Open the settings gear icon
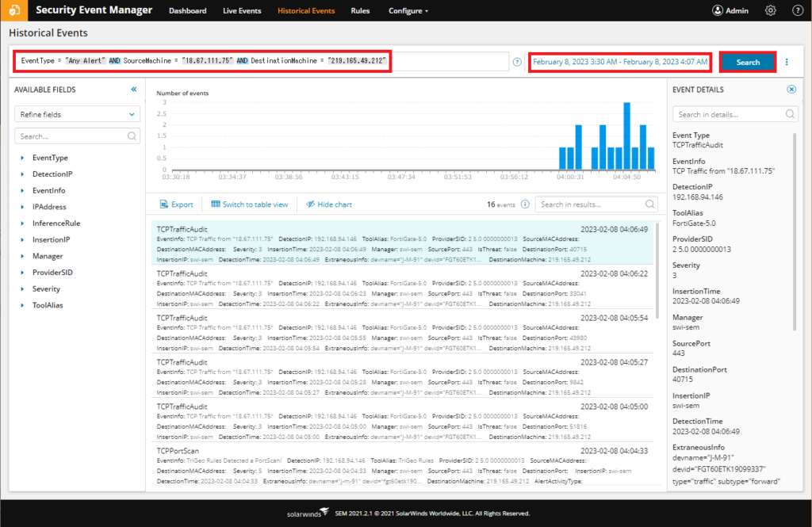Screen dimensions: 812x527 click(771, 10)
